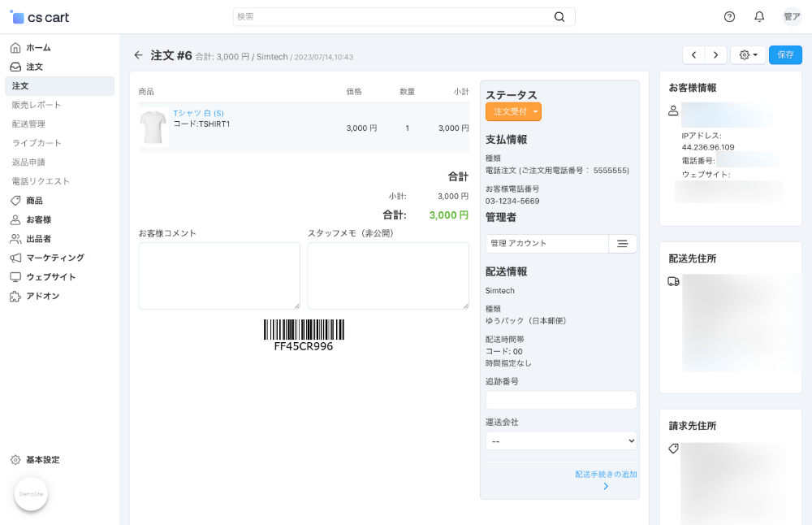The width and height of the screenshot is (812, 525).
Task: Click the CS-Cart logo
Action: (x=40, y=17)
